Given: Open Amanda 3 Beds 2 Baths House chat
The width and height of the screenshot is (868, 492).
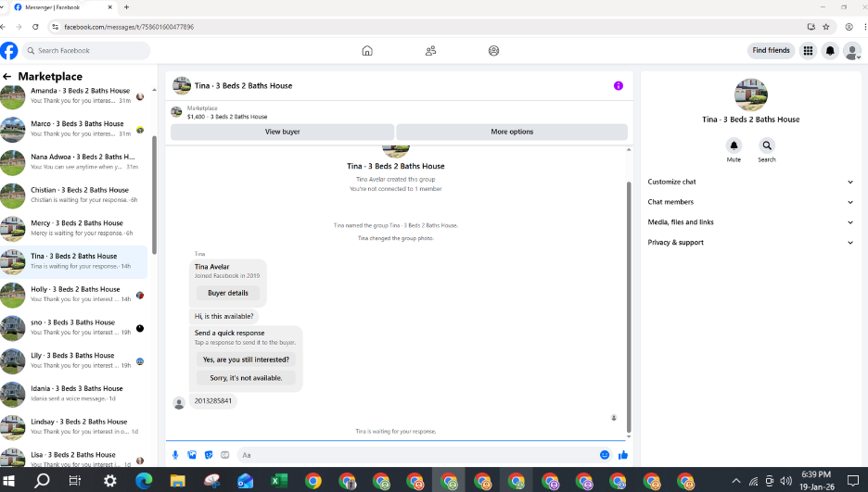Looking at the screenshot, I should 73,96.
